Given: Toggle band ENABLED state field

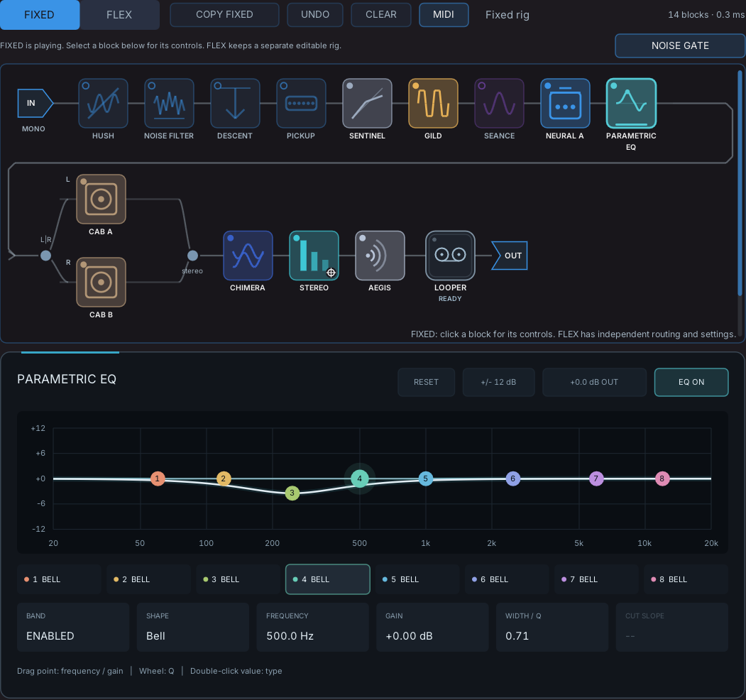Looking at the screenshot, I should point(73,627).
